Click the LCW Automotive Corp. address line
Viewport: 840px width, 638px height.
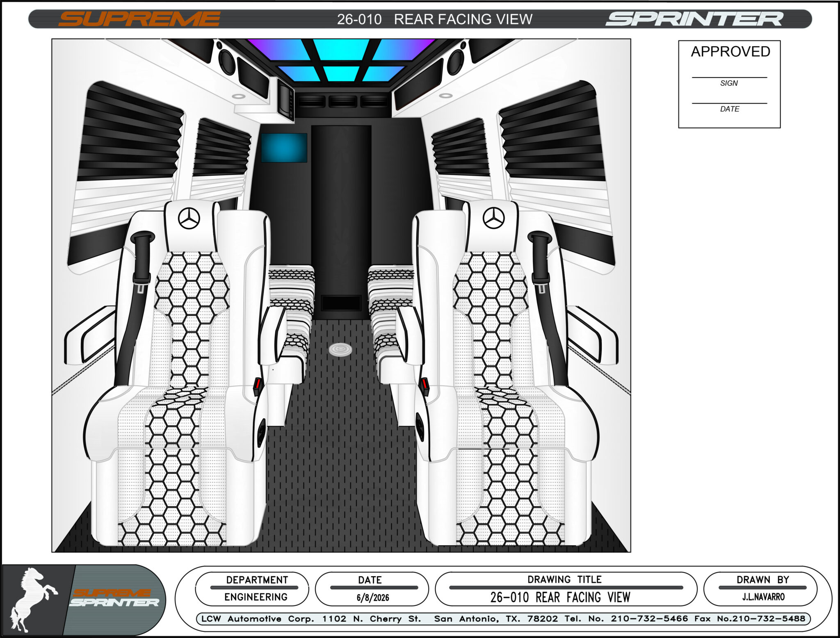(x=503, y=618)
